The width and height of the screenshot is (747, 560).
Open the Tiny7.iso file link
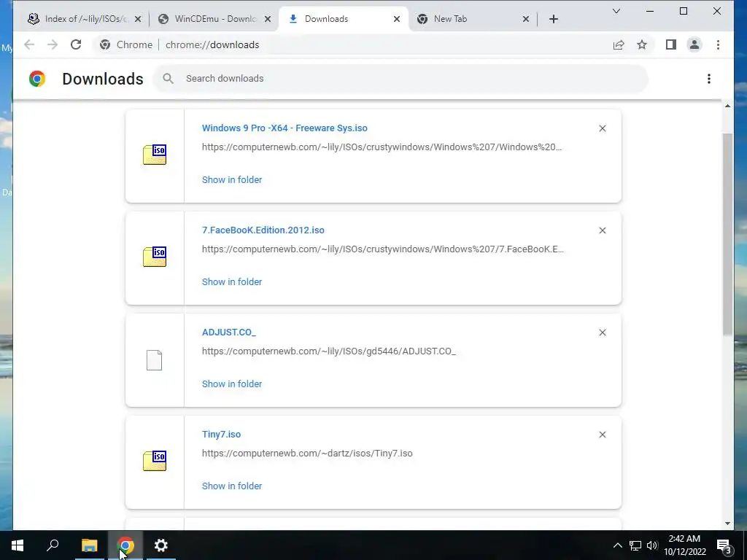[221, 435]
